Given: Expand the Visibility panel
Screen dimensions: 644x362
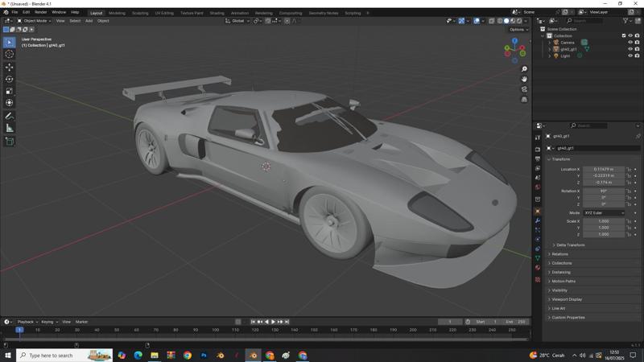Looking at the screenshot, I should pos(559,290).
